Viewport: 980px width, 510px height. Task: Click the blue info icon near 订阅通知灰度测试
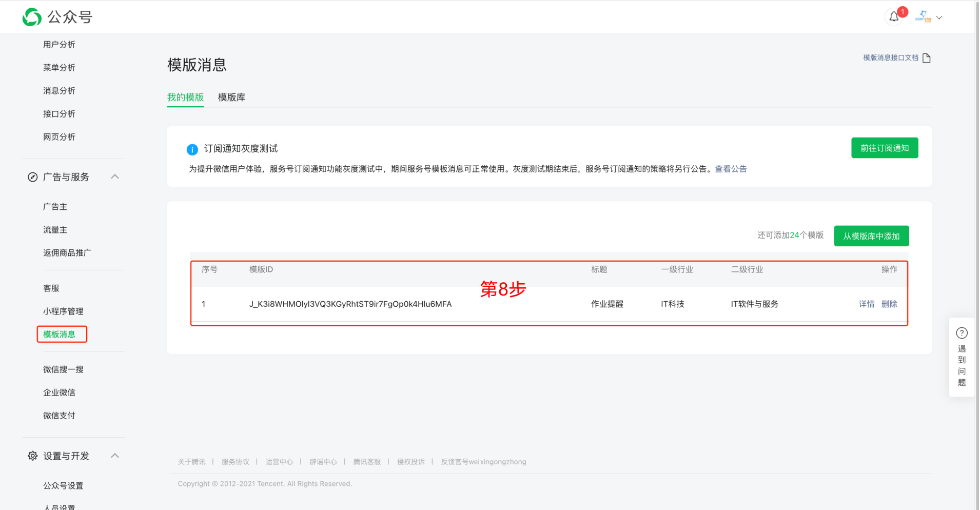click(x=192, y=149)
